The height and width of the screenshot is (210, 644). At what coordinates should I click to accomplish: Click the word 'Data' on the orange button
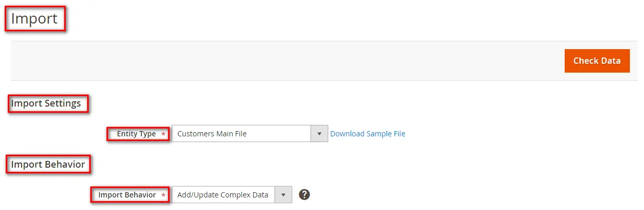(x=610, y=61)
